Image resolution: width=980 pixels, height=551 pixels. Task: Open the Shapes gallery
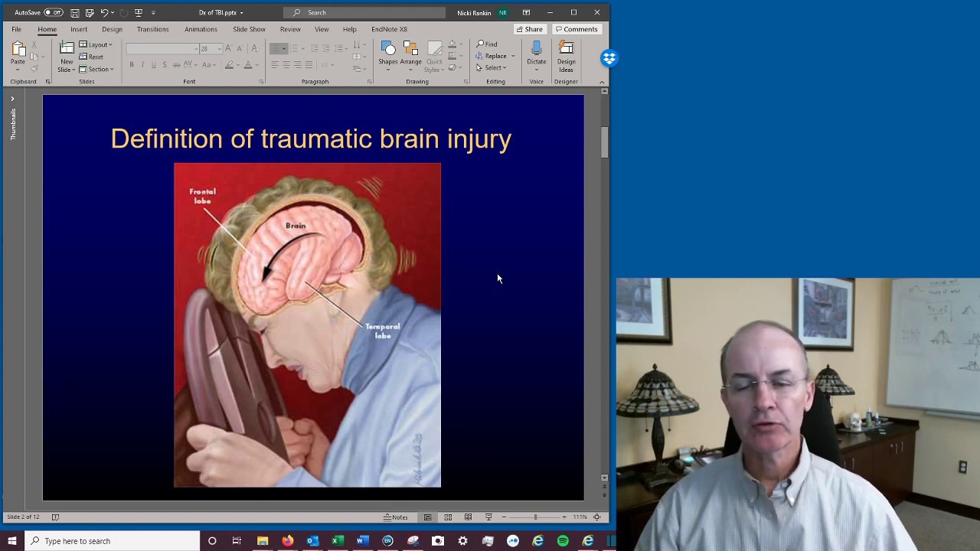pyautogui.click(x=387, y=55)
